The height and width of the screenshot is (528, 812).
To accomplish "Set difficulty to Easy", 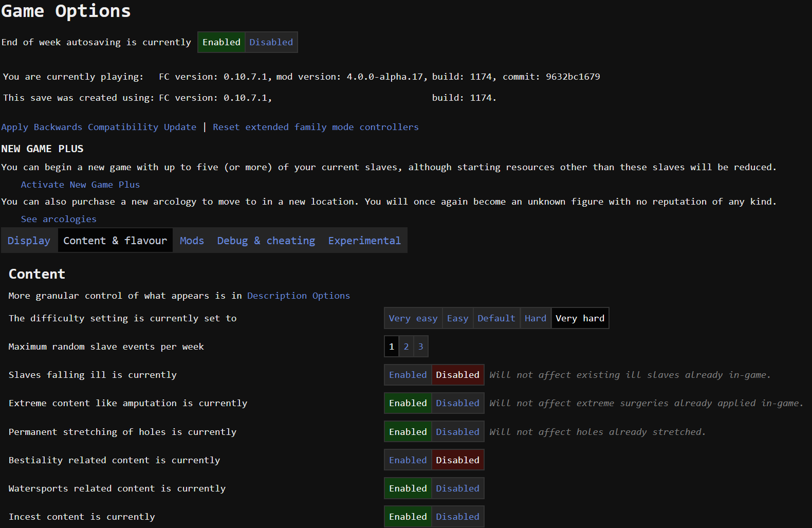I will (457, 318).
